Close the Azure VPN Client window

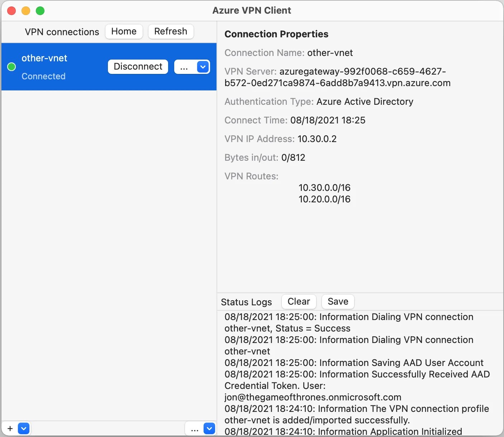point(11,11)
